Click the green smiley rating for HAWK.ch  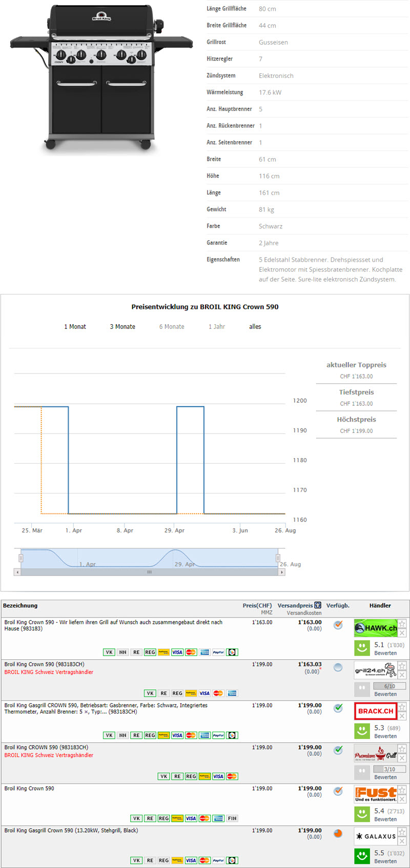(362, 647)
